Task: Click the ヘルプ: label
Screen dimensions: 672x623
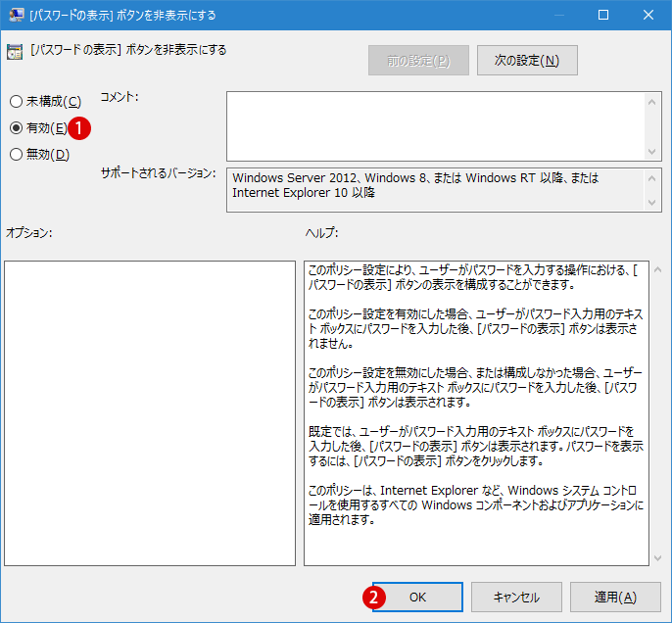Action: [x=322, y=233]
